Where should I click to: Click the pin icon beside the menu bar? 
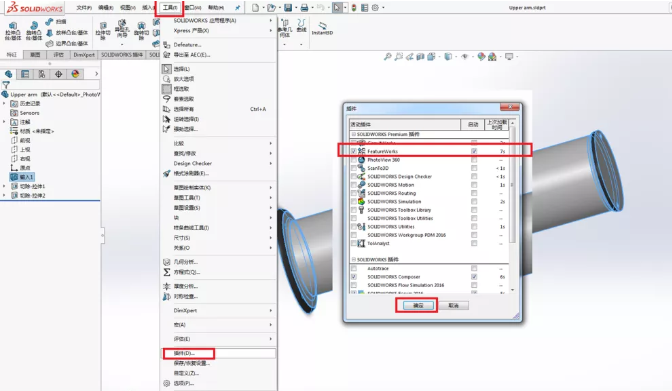click(237, 8)
